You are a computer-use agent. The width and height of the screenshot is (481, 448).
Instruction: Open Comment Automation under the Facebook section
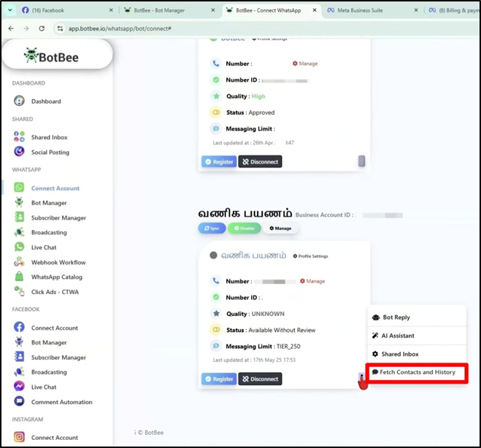point(61,402)
